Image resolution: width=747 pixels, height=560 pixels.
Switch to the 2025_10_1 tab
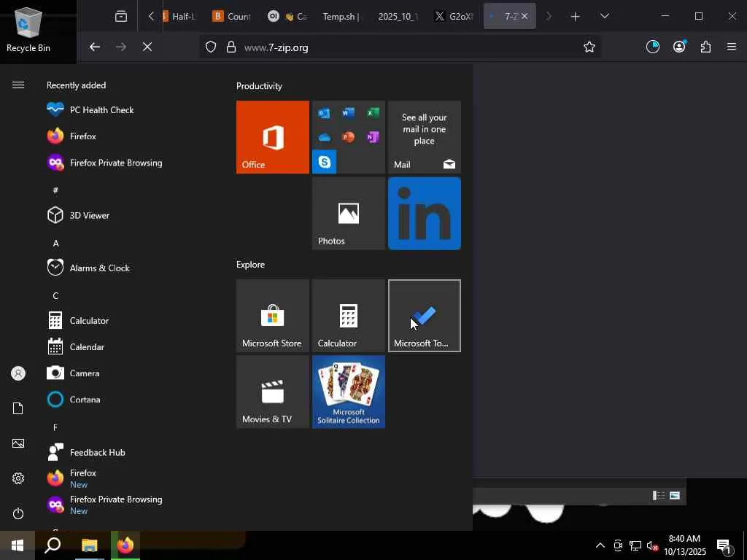[x=397, y=17]
